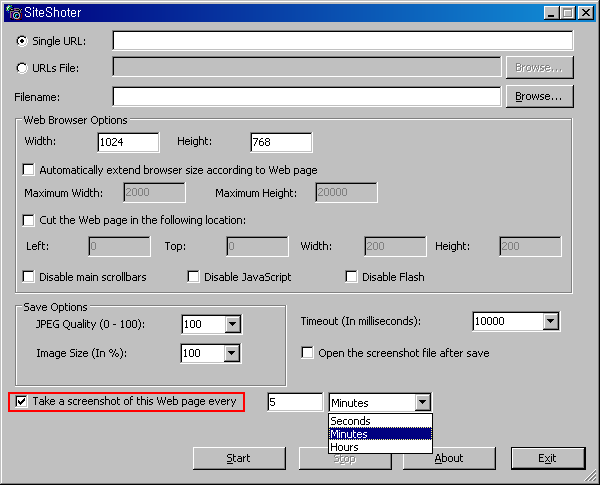Toggle Disable JavaScript checkbox
Viewport: 600px width, 486px height.
click(x=193, y=277)
